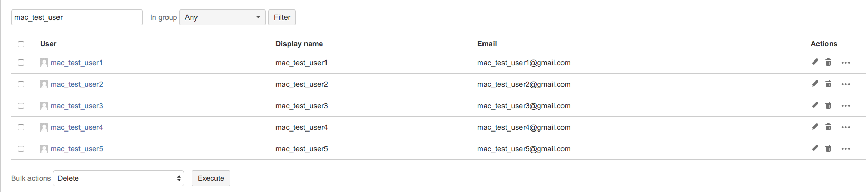Check the box for mac_test_user1
Image resolution: width=868 pixels, height=192 pixels.
pos(21,63)
